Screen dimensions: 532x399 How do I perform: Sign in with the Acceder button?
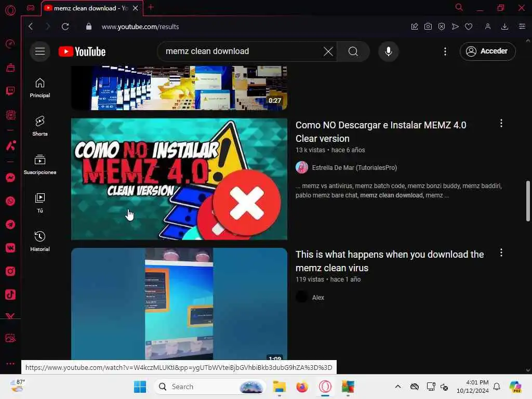(x=487, y=51)
